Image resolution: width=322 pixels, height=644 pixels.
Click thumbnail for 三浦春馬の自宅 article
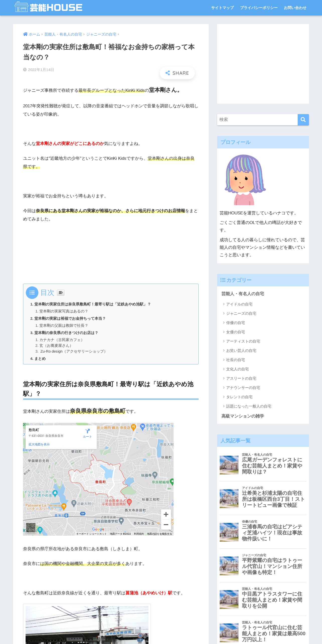point(229,532)
